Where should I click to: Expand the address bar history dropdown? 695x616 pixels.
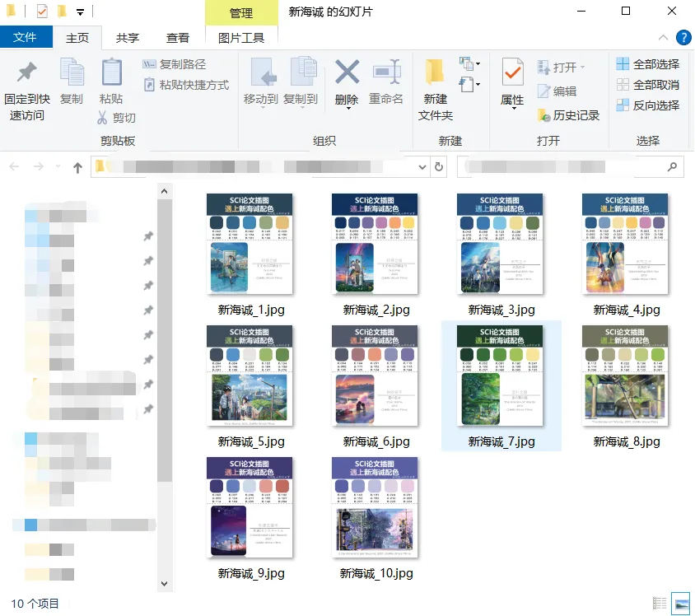coord(422,167)
